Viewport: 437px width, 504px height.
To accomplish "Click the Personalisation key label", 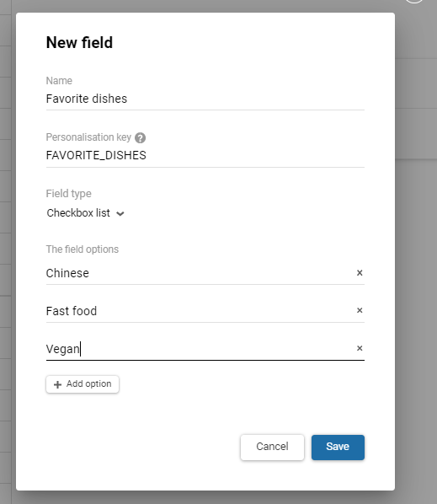I will tap(88, 137).
